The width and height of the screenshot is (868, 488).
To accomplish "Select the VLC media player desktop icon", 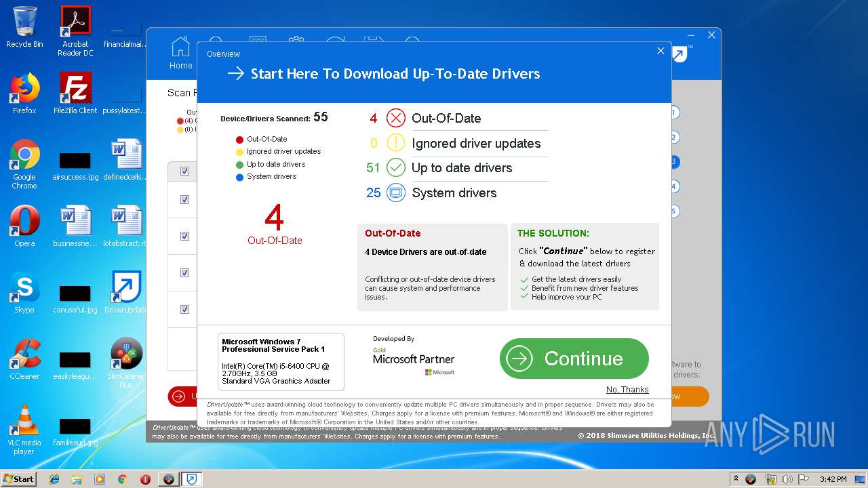I will (24, 430).
